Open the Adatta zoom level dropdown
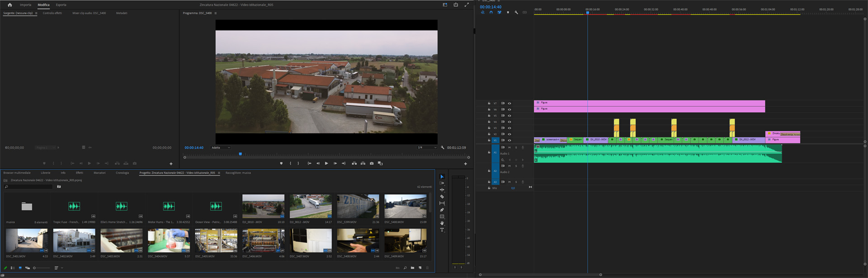868x278 pixels. pos(221,148)
